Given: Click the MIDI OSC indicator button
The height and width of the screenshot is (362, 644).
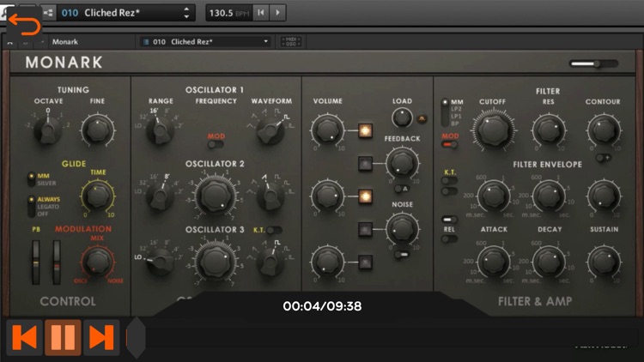Looking at the screenshot, I should [291, 41].
